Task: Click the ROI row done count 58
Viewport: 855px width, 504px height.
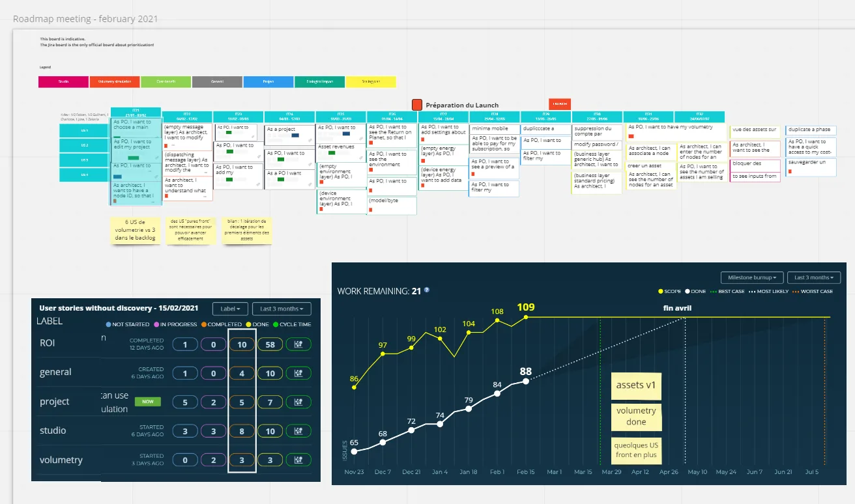Action: [270, 344]
